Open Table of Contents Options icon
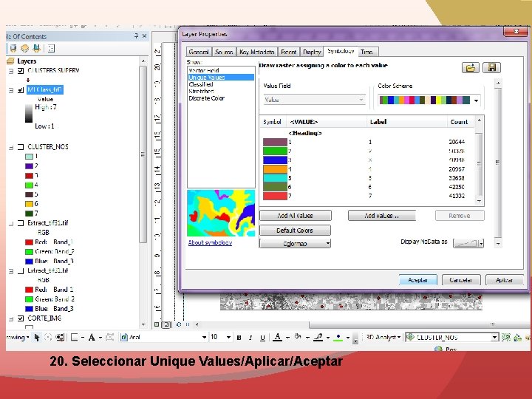This screenshot has height=399, width=532. [x=51, y=49]
